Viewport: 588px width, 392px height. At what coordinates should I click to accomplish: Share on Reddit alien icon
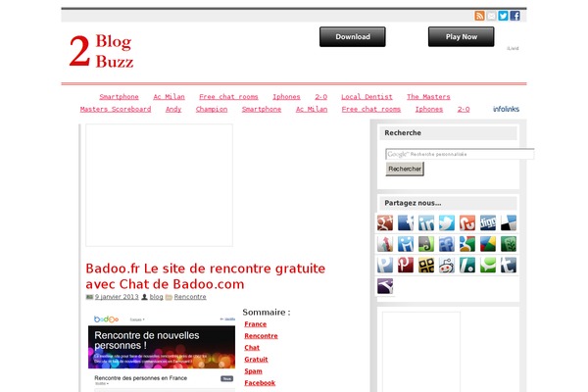click(x=447, y=265)
